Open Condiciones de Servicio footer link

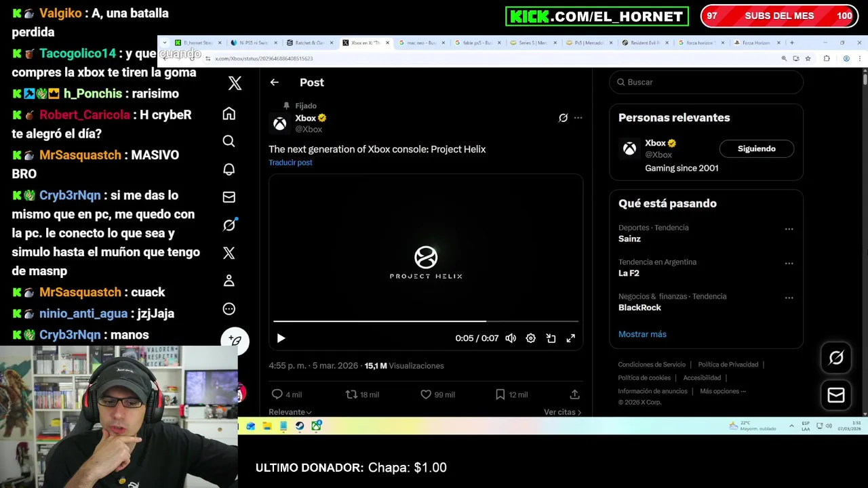click(652, 365)
